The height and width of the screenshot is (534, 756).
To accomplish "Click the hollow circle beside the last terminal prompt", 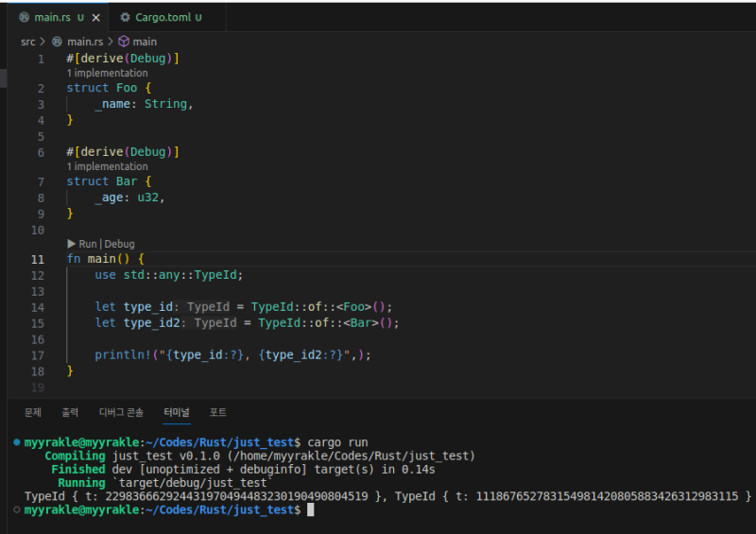I will coord(17,510).
